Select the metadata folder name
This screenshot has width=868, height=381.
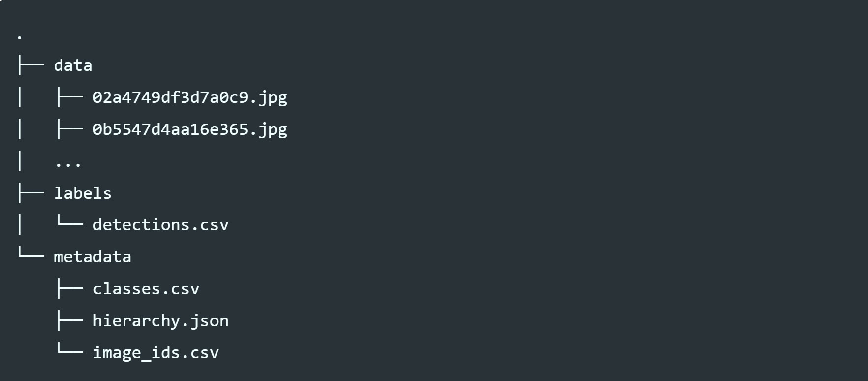coord(93,257)
